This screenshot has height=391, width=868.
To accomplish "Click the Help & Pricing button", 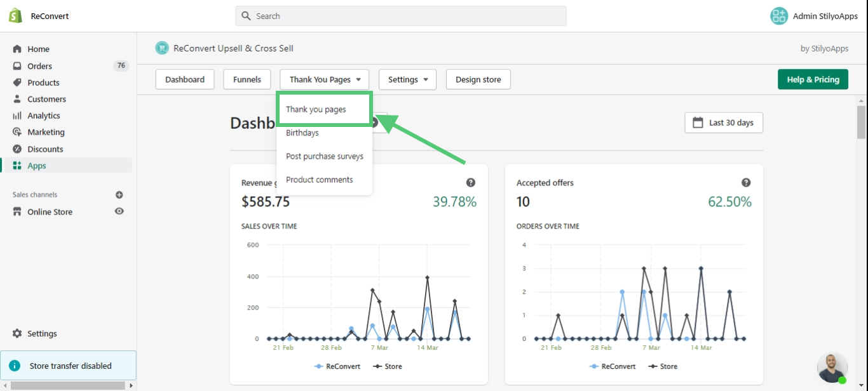I will pyautogui.click(x=813, y=79).
